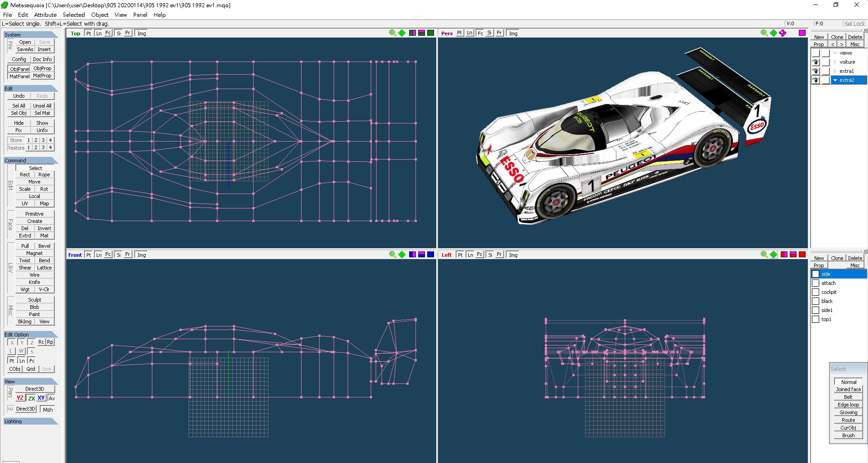Split Front viewport left-right with blue-magenta icon
Image resolution: width=868 pixels, height=463 pixels.
pyautogui.click(x=412, y=255)
